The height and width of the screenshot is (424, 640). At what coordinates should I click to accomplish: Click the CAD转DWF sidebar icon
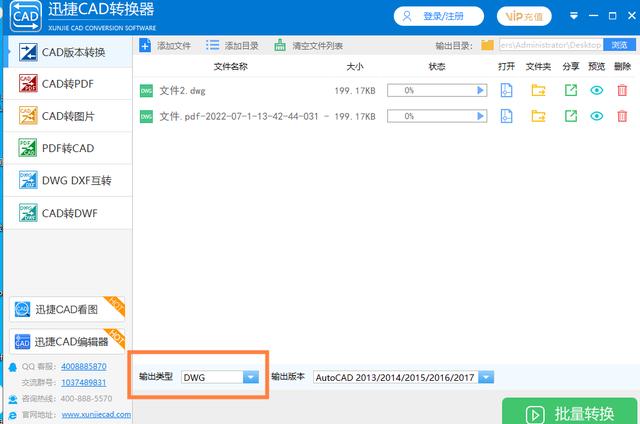28,213
